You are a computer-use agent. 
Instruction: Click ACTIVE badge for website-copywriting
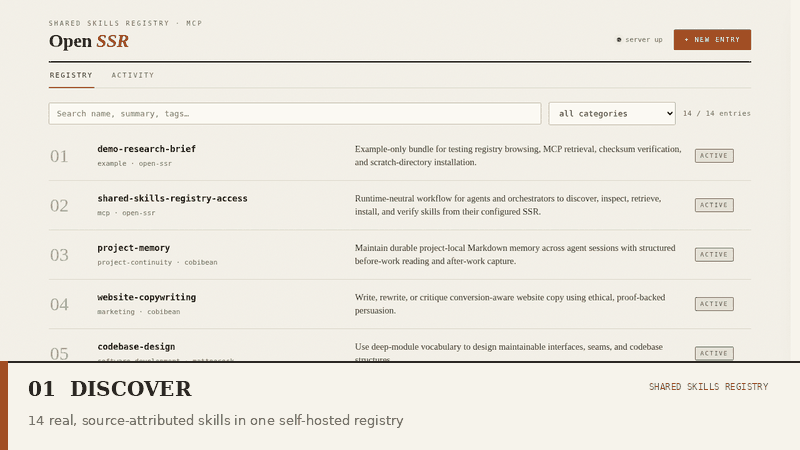coord(714,304)
